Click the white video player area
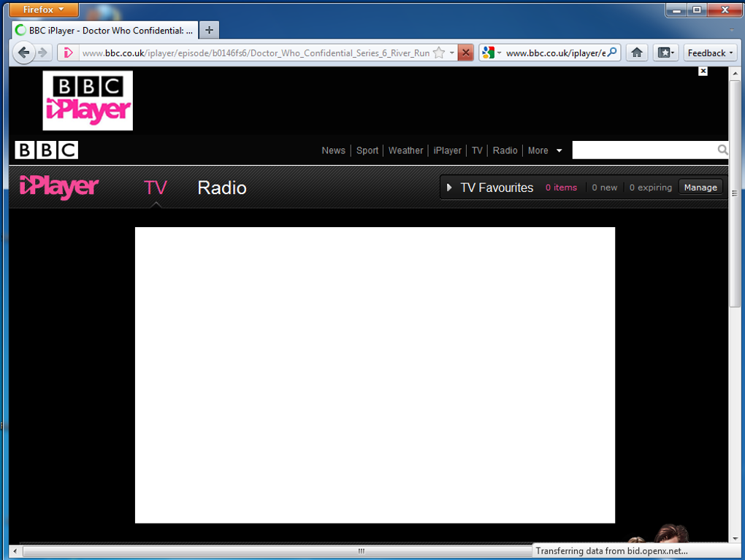745x560 pixels. coord(375,375)
